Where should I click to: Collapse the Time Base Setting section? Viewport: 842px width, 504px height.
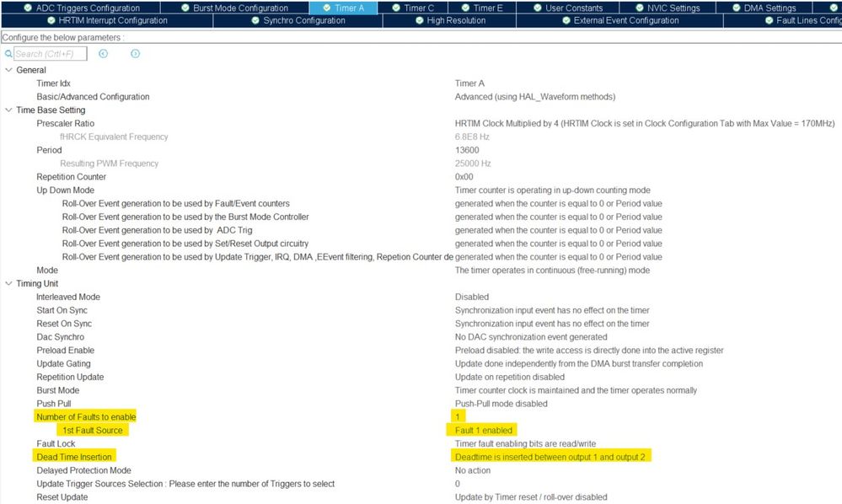[8, 110]
